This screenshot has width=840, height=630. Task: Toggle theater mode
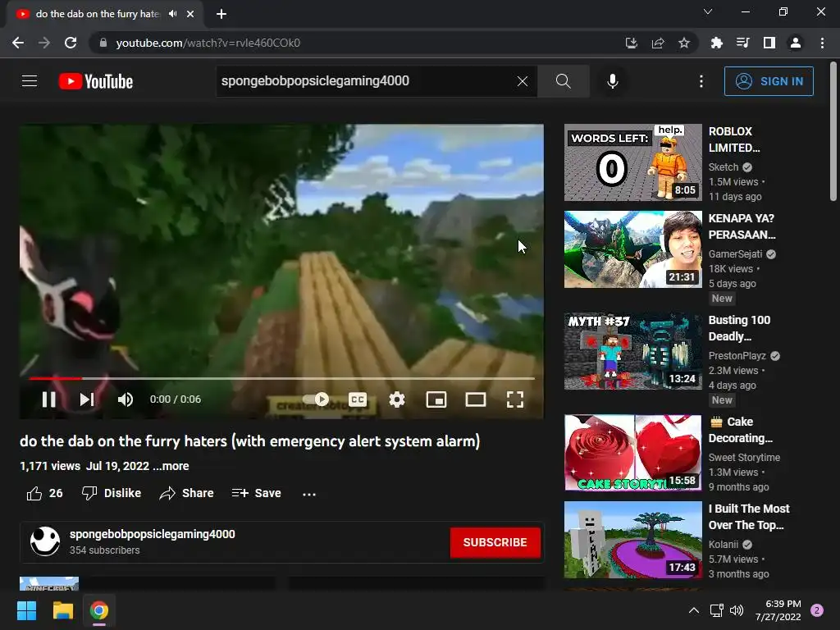click(476, 399)
